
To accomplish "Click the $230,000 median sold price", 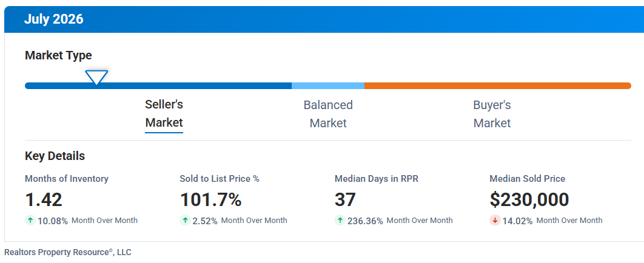I will click(529, 200).
